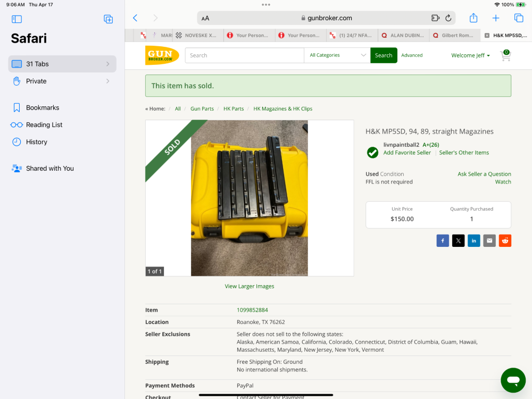Switch to the Gilbert Rom tab

(x=455, y=35)
